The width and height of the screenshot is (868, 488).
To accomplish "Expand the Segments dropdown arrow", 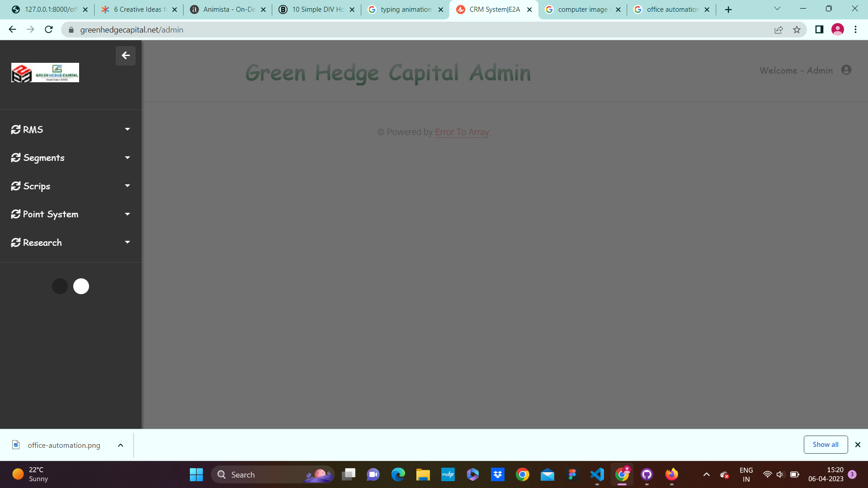I will point(127,158).
